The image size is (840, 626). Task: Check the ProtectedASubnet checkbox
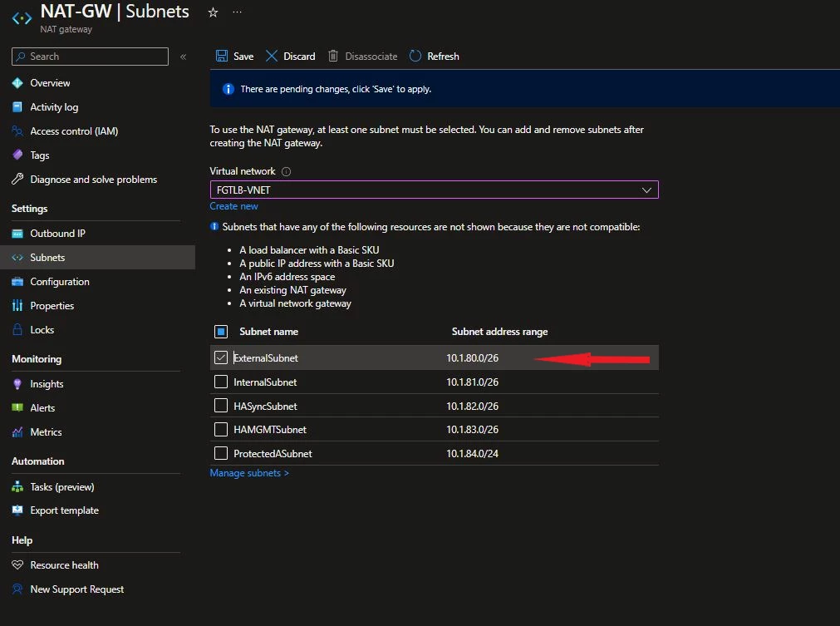coord(221,453)
